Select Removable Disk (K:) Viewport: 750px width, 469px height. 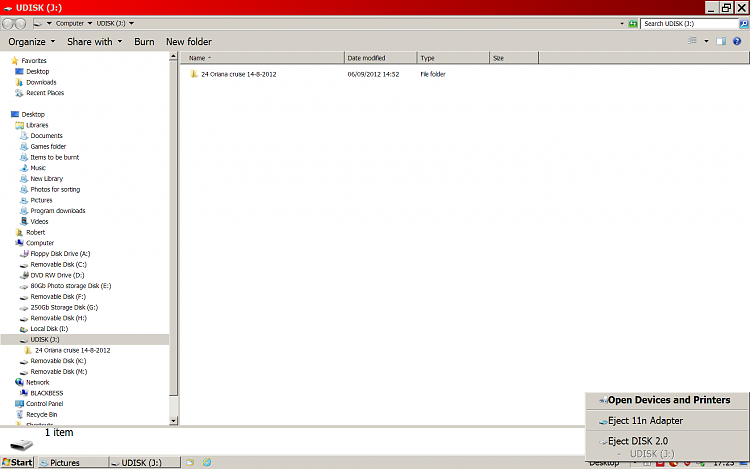(58, 361)
